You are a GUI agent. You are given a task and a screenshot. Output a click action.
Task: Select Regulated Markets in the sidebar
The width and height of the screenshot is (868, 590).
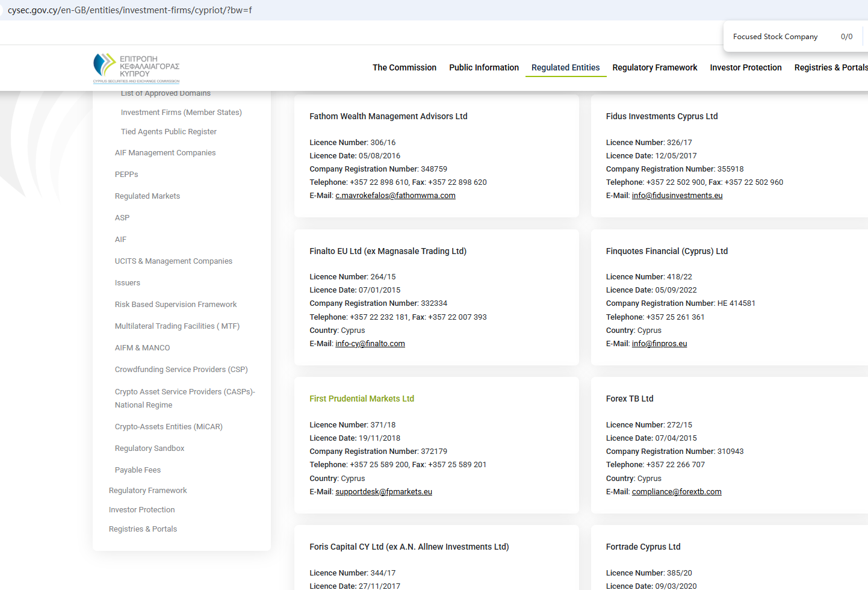[x=147, y=196]
